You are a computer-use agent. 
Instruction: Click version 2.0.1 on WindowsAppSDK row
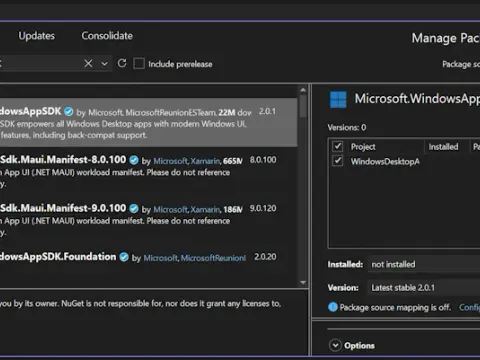pos(267,111)
